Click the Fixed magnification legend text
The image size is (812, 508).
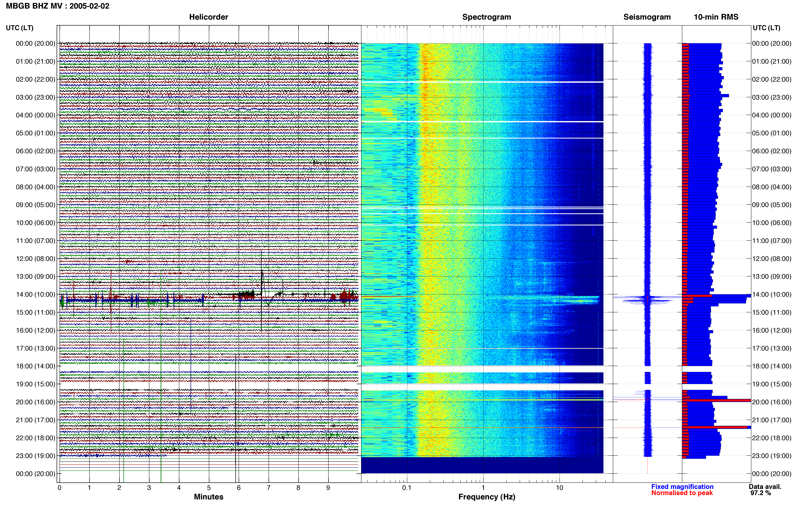click(x=682, y=486)
